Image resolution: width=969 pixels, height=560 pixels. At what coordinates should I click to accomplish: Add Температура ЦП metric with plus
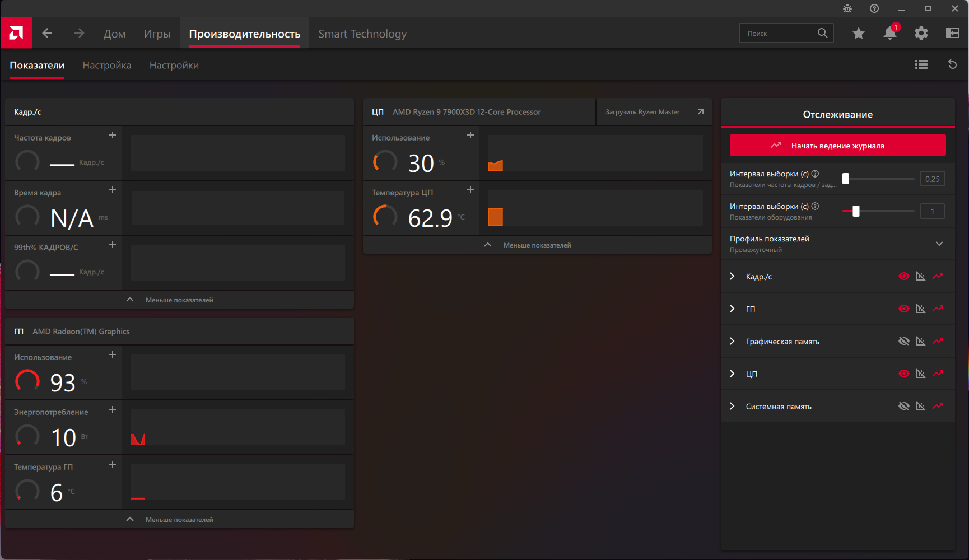(x=470, y=190)
